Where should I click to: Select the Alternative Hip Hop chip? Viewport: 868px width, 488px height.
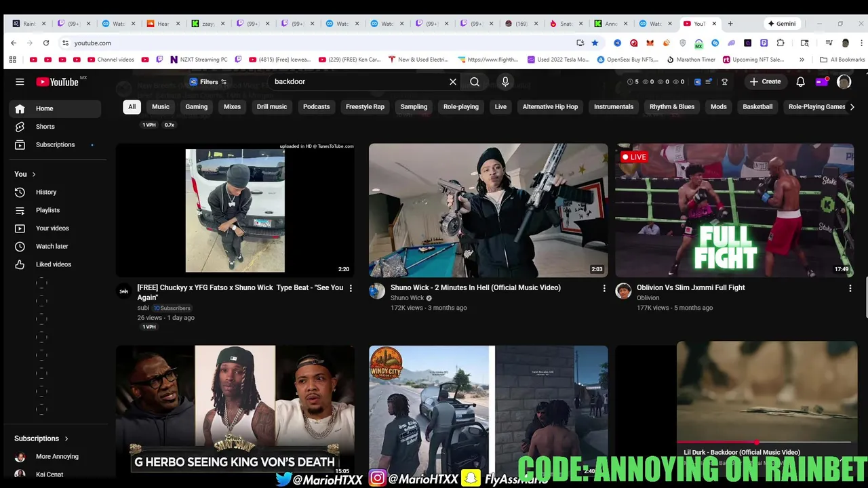(x=550, y=107)
